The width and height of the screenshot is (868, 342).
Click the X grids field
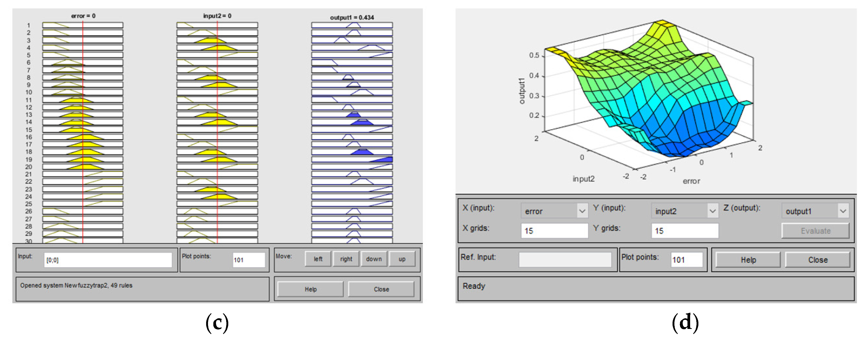[554, 231]
